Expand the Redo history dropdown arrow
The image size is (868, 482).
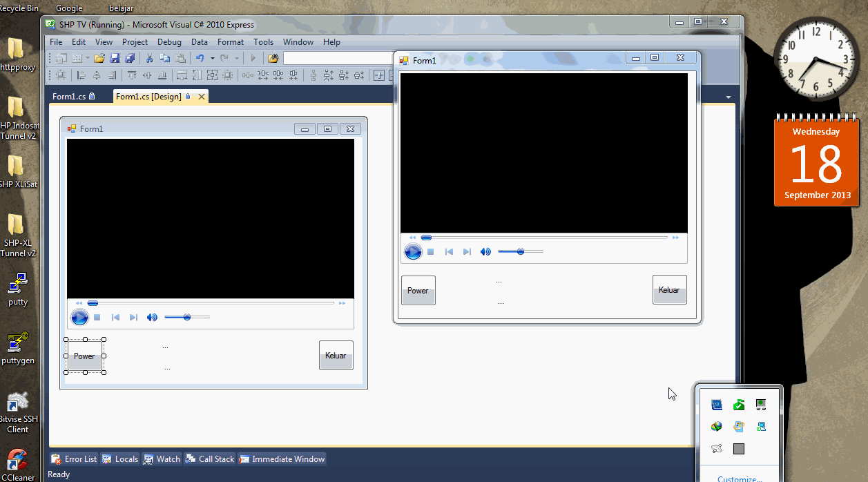coord(237,59)
